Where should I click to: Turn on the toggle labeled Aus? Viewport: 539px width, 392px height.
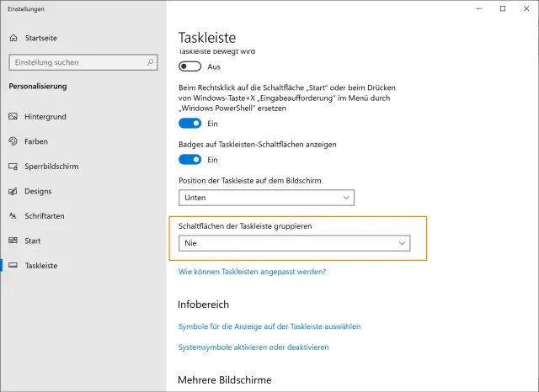[191, 66]
